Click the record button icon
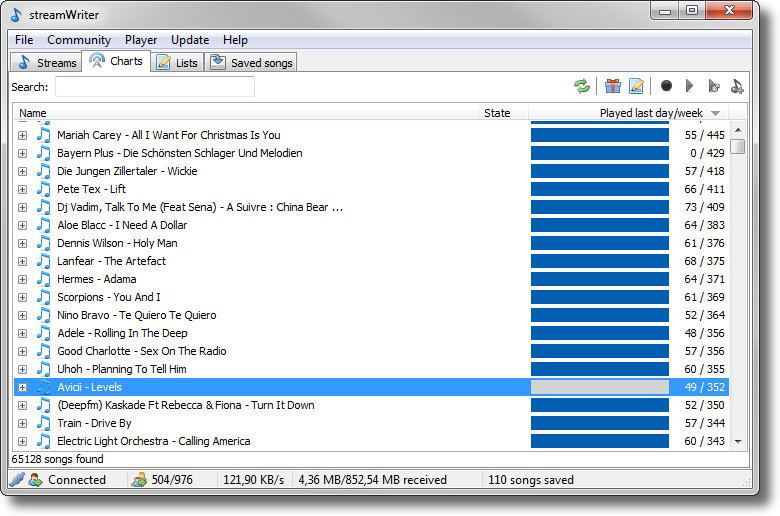The height and width of the screenshot is (516, 780). pyautogui.click(x=666, y=87)
